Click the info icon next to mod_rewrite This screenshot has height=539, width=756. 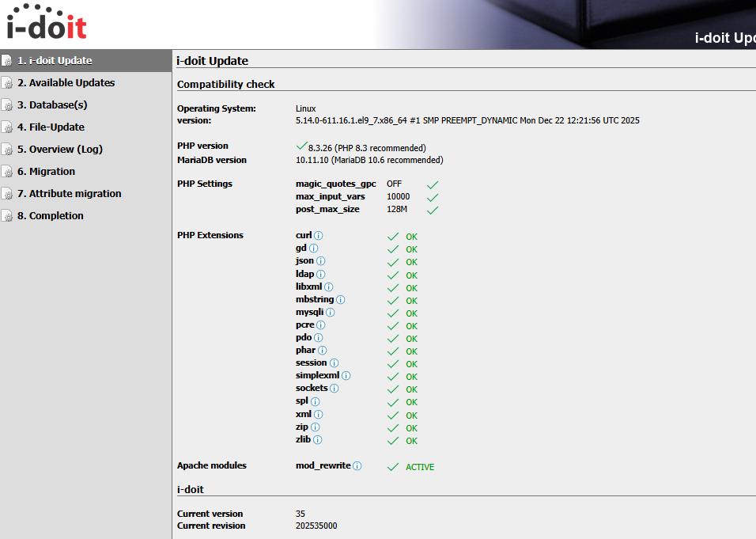pos(357,466)
